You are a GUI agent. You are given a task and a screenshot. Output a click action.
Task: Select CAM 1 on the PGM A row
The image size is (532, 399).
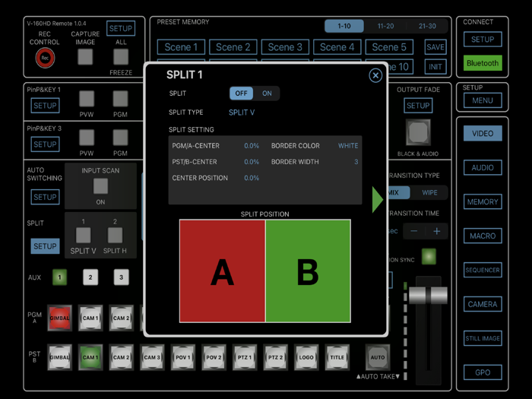pos(90,318)
